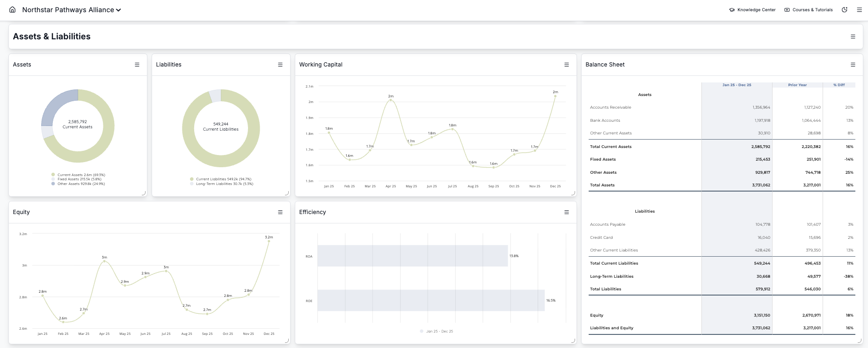Image resolution: width=868 pixels, height=348 pixels.
Task: Click the ROE bar in Efficiency chart
Action: 431,300
